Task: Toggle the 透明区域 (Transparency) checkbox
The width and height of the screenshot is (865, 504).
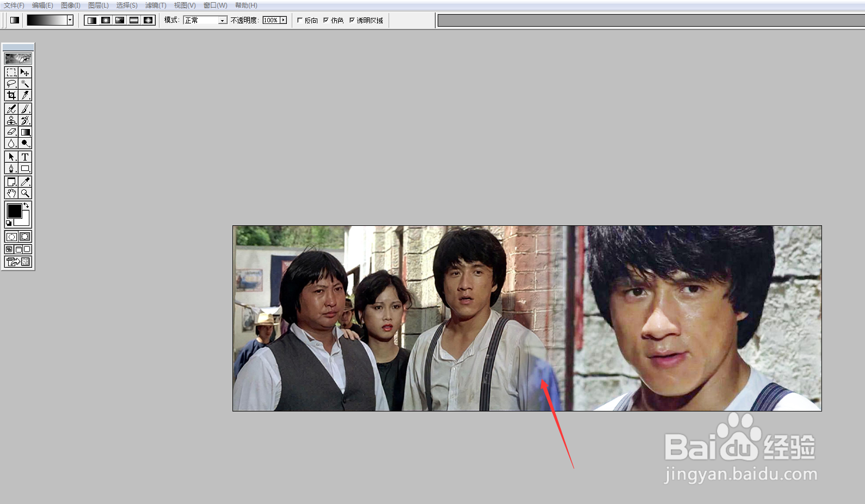Action: (x=352, y=20)
